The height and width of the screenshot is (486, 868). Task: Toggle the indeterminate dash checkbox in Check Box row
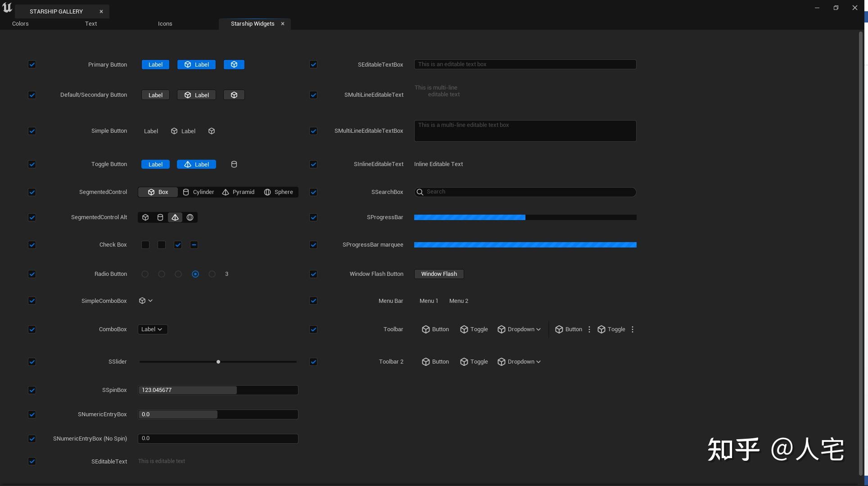194,245
